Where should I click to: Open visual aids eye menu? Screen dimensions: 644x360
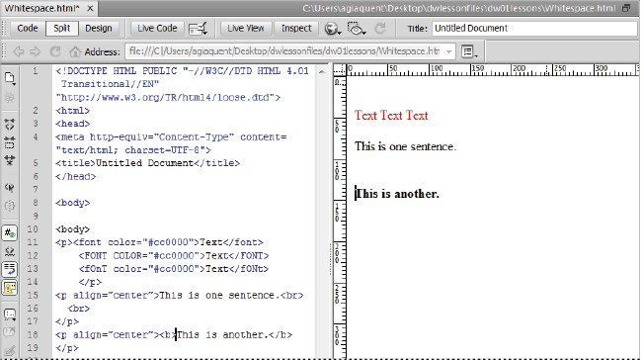(357, 29)
